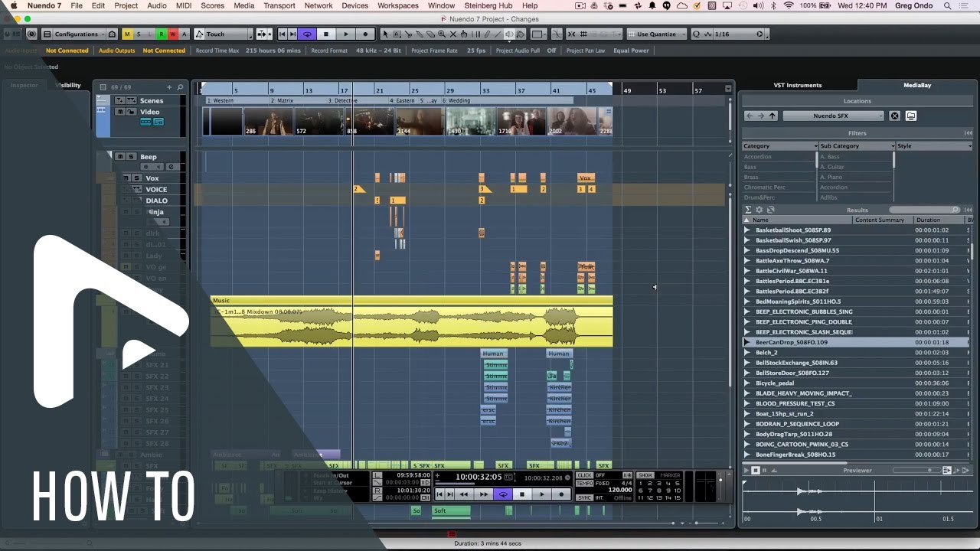Click Record in the bottom transport panel
Viewport: 980px width, 551px height.
pyautogui.click(x=561, y=494)
